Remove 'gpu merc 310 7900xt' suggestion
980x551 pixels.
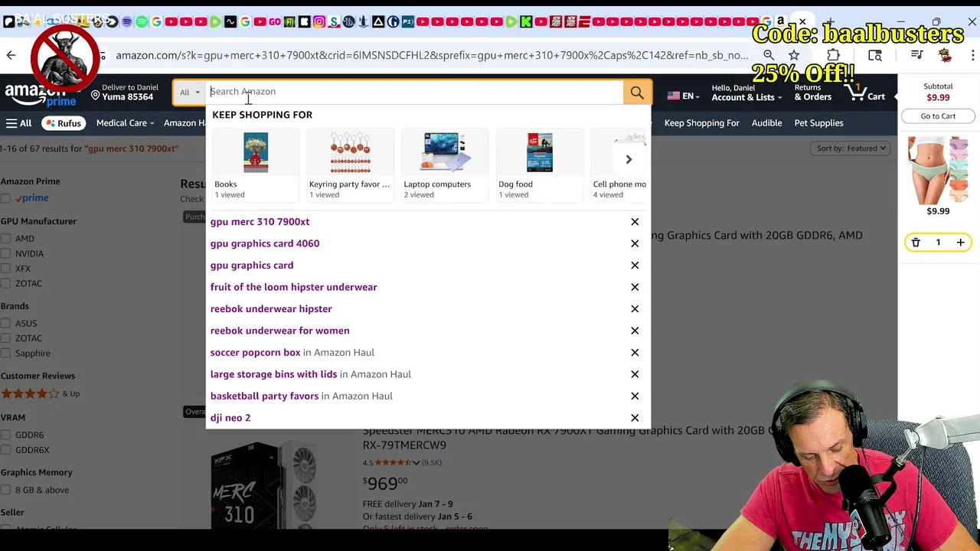pos(635,222)
